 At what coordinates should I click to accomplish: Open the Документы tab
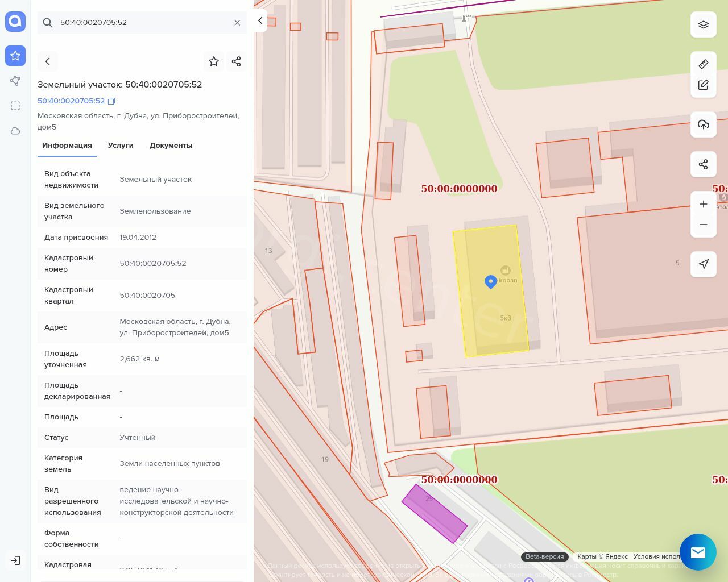(x=171, y=145)
